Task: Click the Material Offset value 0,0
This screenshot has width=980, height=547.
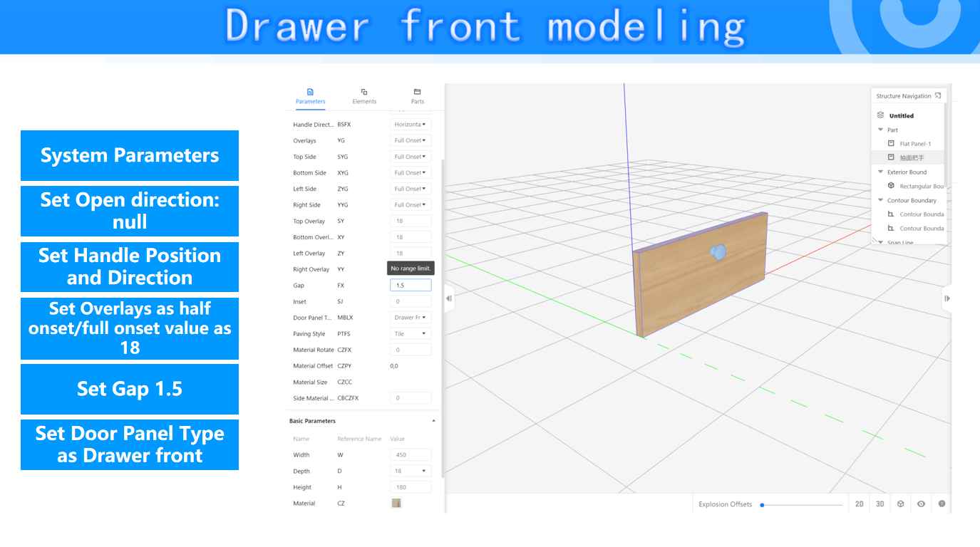Action: 394,366
